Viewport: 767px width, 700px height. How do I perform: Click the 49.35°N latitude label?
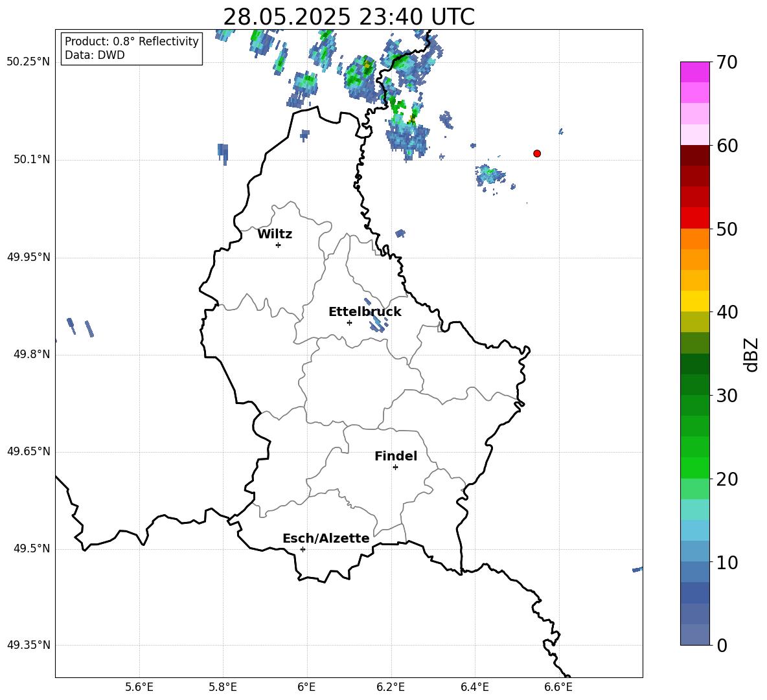[x=29, y=645]
